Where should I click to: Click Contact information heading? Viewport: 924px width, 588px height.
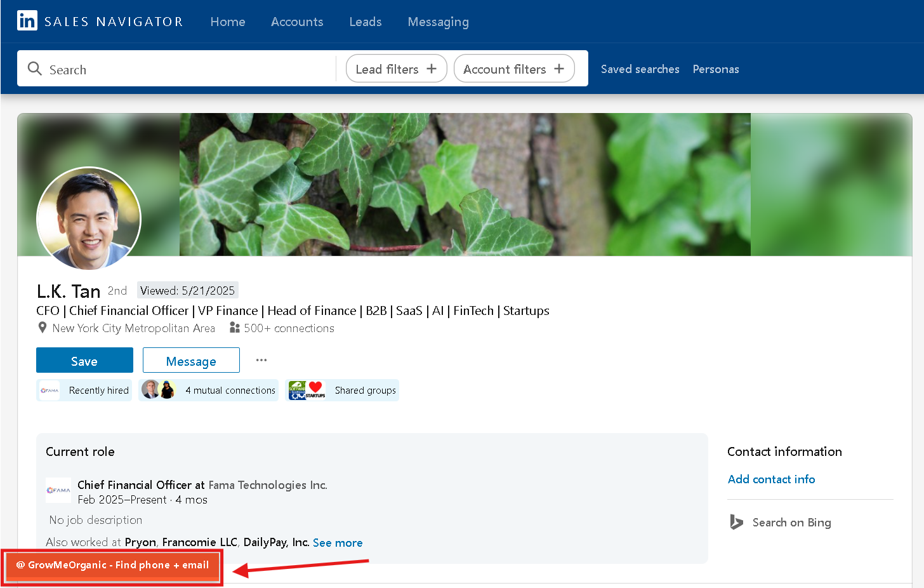[784, 451]
